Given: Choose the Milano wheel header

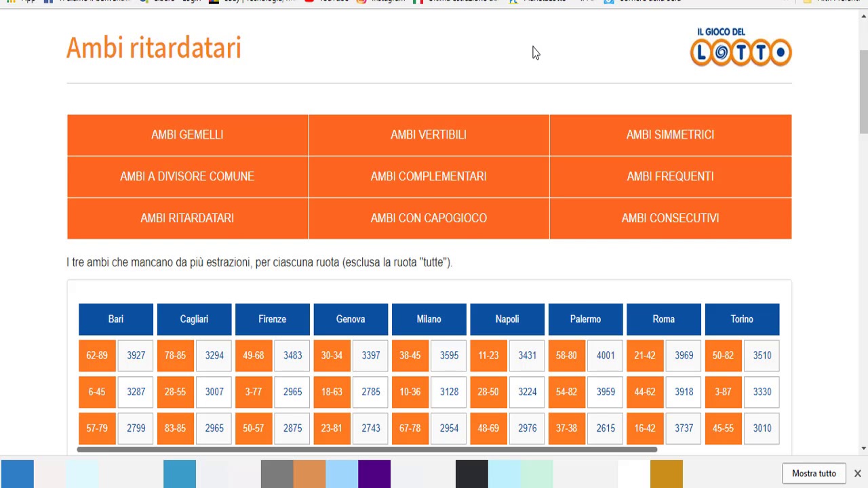Looking at the screenshot, I should [x=429, y=319].
